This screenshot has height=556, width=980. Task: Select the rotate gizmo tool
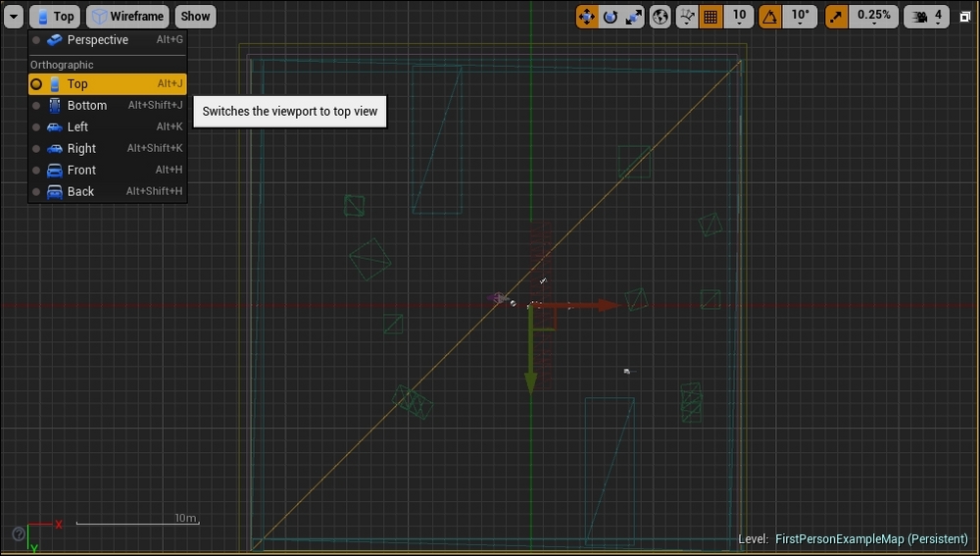click(x=611, y=17)
